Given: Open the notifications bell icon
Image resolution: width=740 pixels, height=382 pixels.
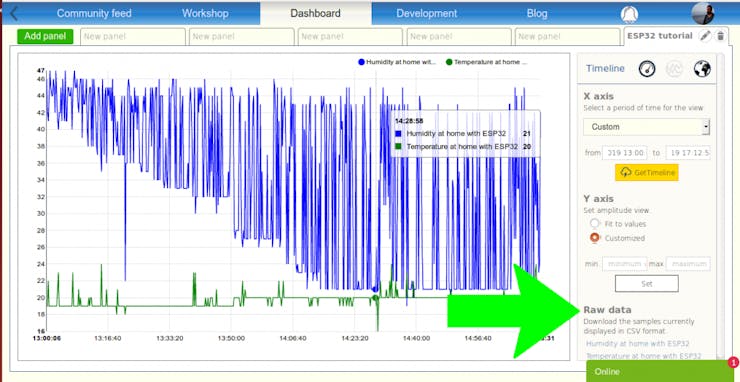Looking at the screenshot, I should coord(629,14).
